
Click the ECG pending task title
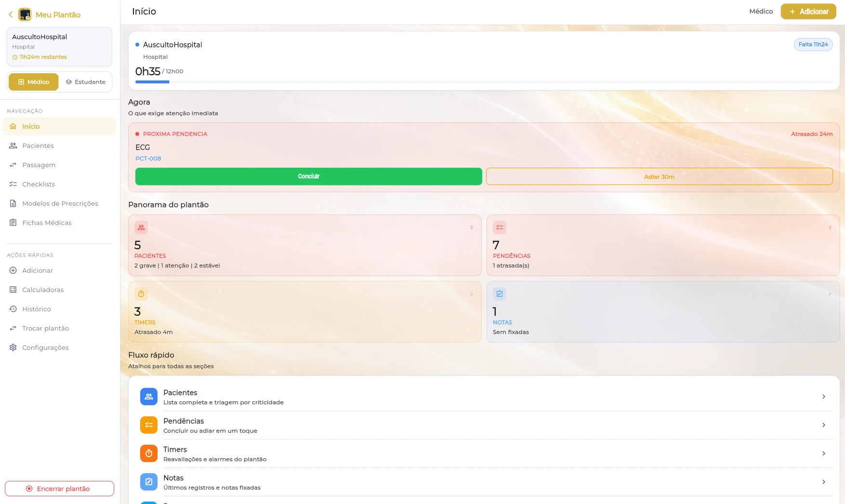[x=143, y=147]
